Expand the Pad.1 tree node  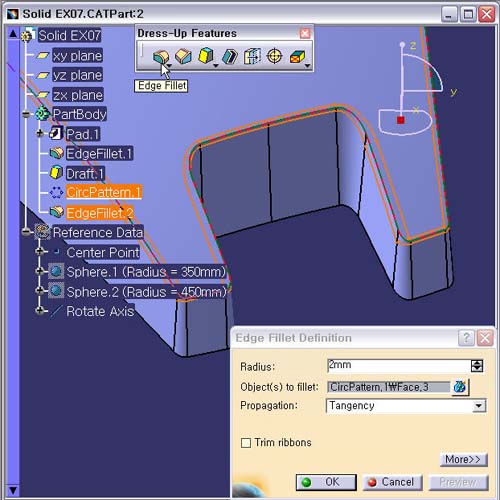click(x=40, y=133)
